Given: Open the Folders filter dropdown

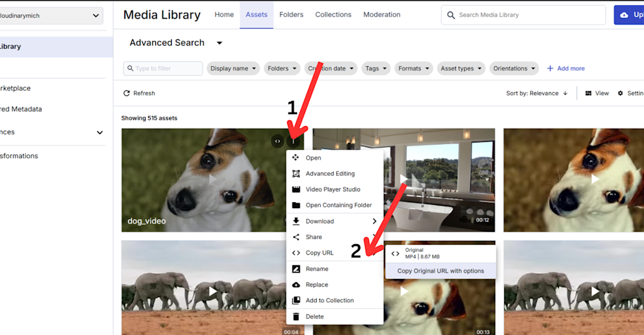Looking at the screenshot, I should click(x=282, y=68).
